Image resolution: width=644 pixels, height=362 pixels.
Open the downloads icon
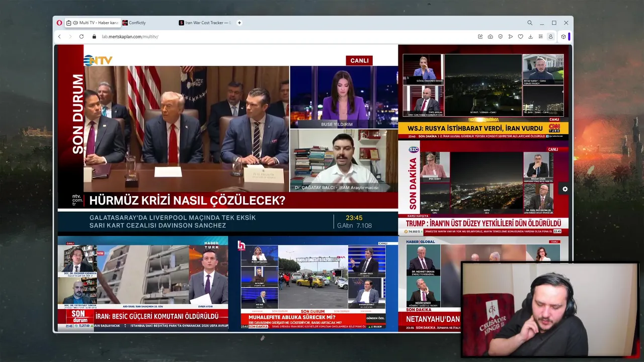530,37
